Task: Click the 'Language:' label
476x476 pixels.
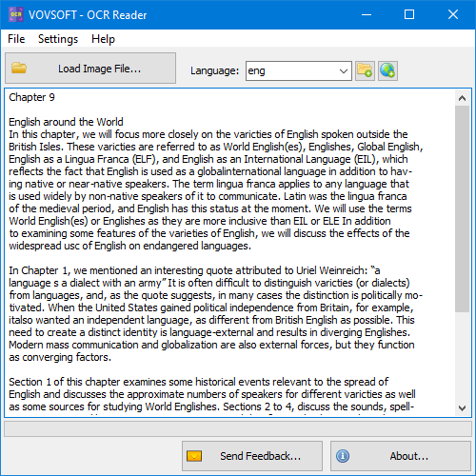Action: pyautogui.click(x=214, y=70)
